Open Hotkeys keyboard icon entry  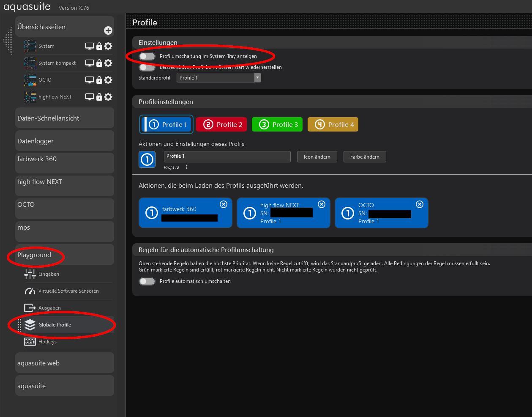[x=30, y=342]
